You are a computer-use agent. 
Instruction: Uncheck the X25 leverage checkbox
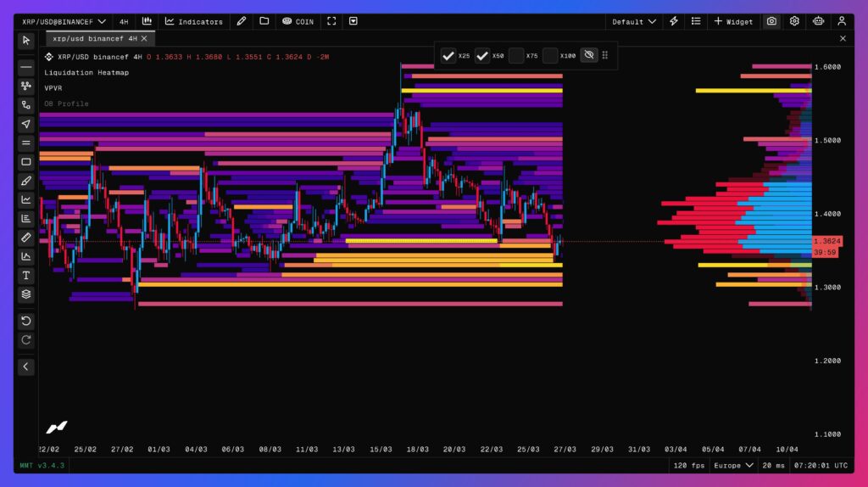tap(448, 56)
